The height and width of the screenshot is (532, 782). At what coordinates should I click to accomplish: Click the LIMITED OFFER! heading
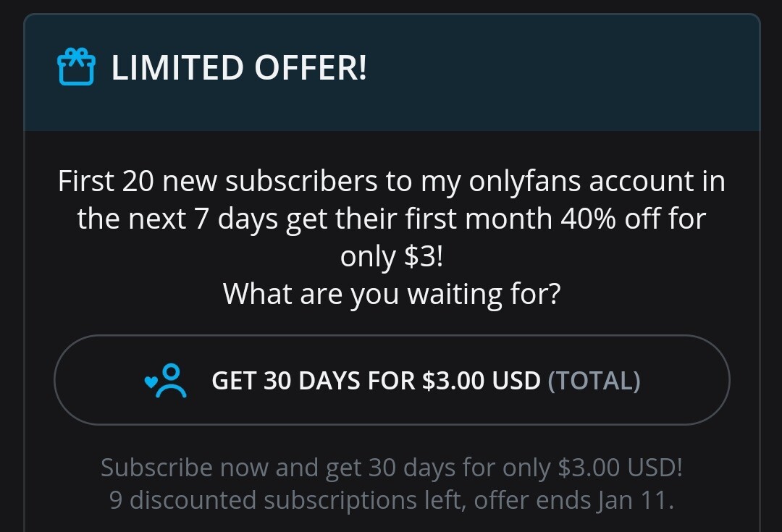[239, 68]
